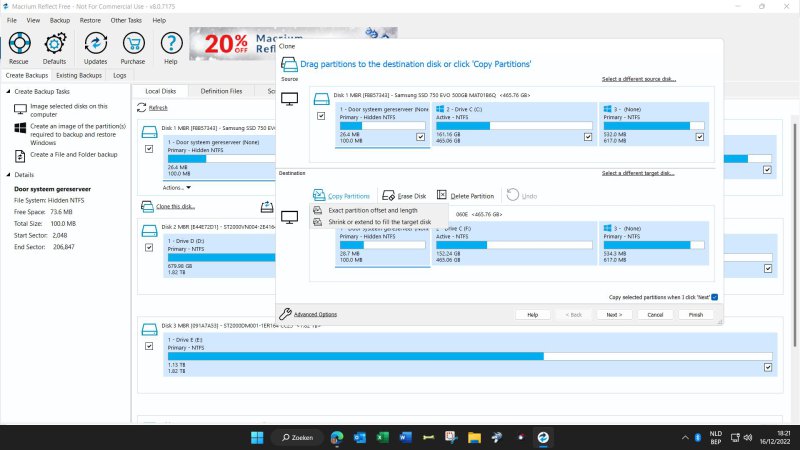Check for Updates toolbar icon
The width and height of the screenshot is (800, 450).
point(95,43)
